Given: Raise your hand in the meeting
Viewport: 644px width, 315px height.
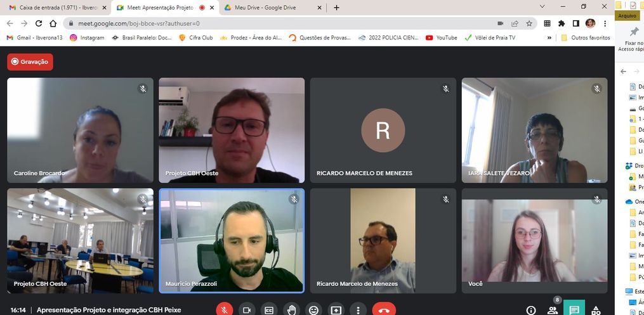Looking at the screenshot, I should point(291,309).
